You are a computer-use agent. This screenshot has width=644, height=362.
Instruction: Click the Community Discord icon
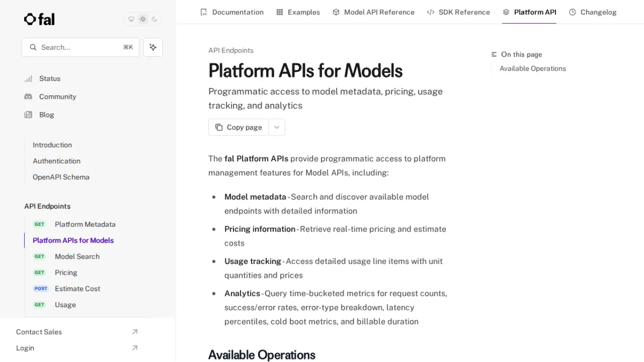point(28,97)
